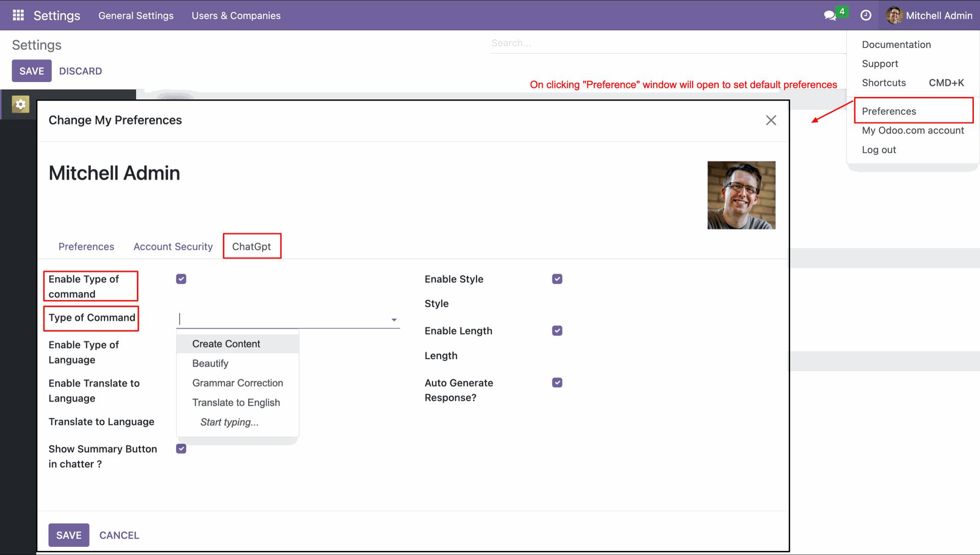Viewport: 980px width, 555px height.
Task: Click the Settings page SAVE button
Action: coord(32,71)
